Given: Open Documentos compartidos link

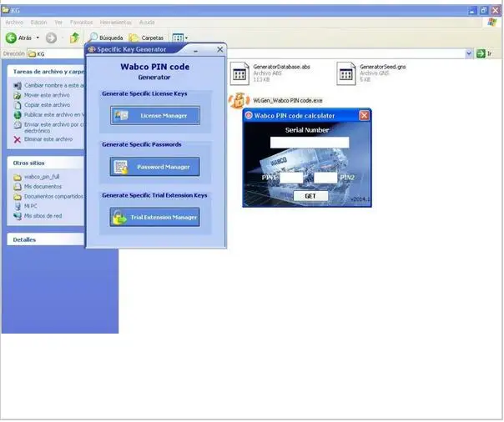Looking at the screenshot, I should pyautogui.click(x=53, y=196).
